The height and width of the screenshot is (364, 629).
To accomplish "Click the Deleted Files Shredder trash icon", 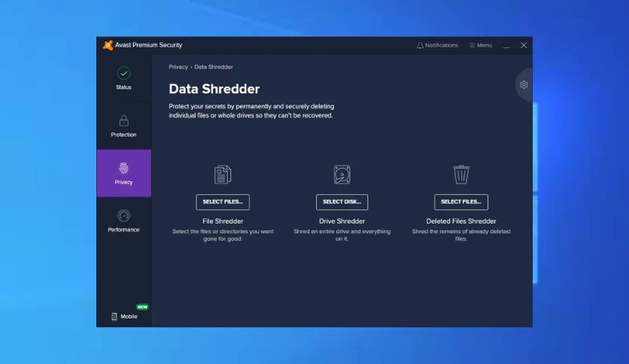I will [x=461, y=174].
